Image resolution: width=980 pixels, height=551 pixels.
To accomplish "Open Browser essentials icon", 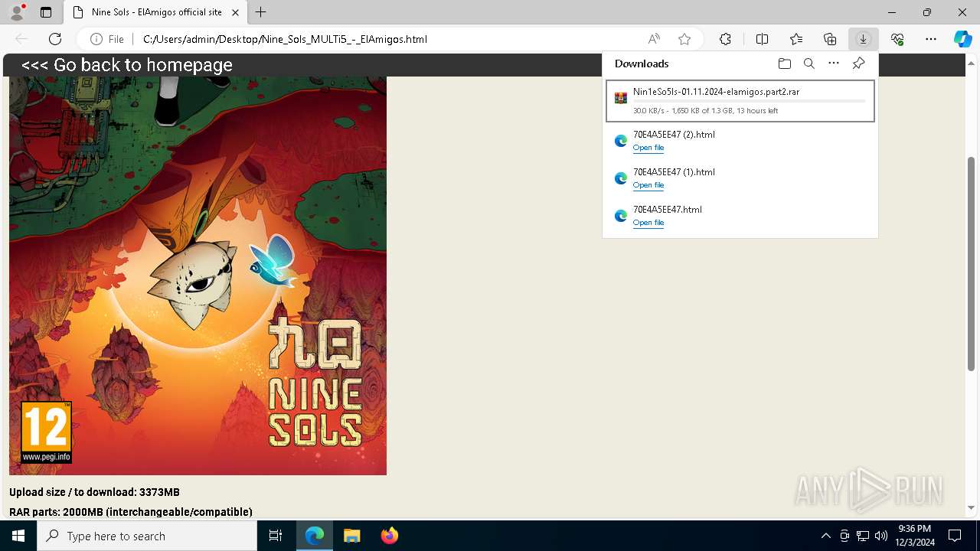I will point(897,39).
